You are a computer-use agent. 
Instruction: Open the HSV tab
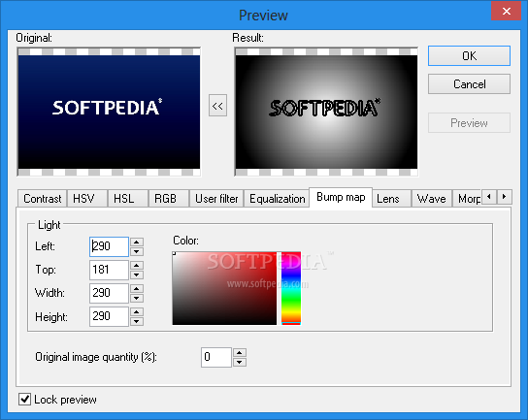(x=87, y=199)
